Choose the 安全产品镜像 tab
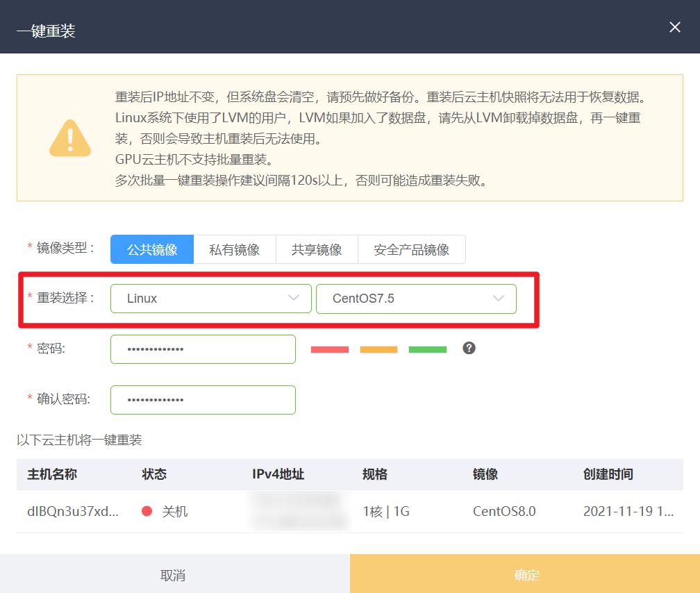 (x=412, y=249)
